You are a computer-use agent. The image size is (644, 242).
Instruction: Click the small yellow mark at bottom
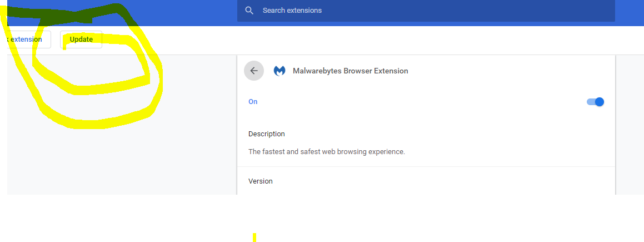click(x=254, y=238)
